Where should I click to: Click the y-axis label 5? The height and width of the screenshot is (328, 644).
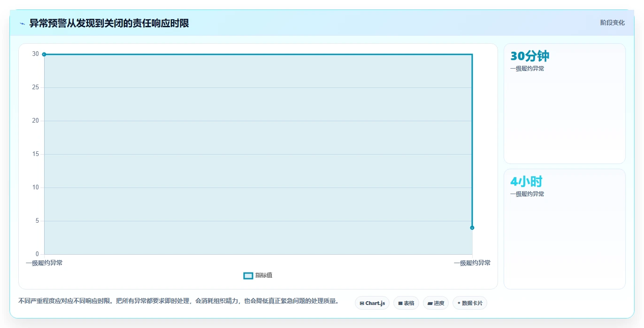click(38, 221)
